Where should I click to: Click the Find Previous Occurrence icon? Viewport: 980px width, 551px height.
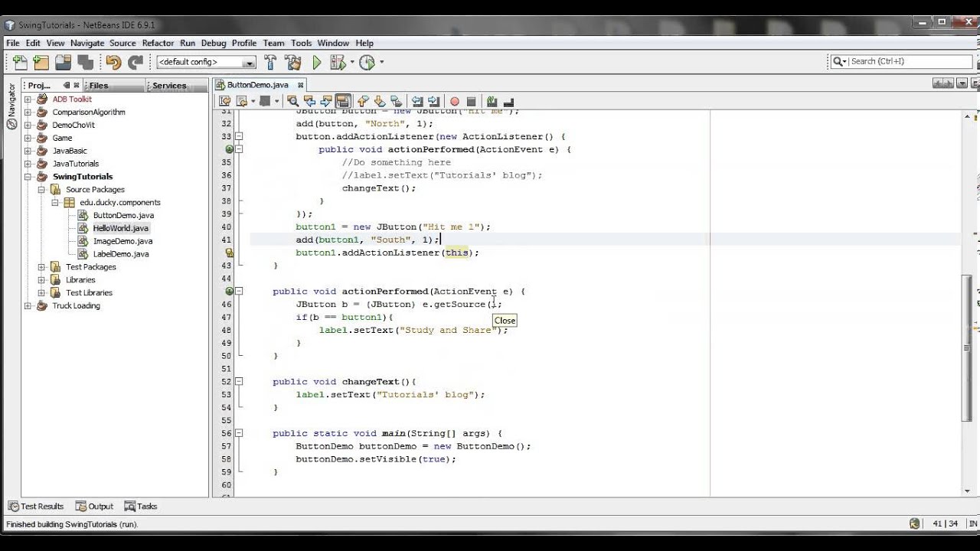pos(309,101)
